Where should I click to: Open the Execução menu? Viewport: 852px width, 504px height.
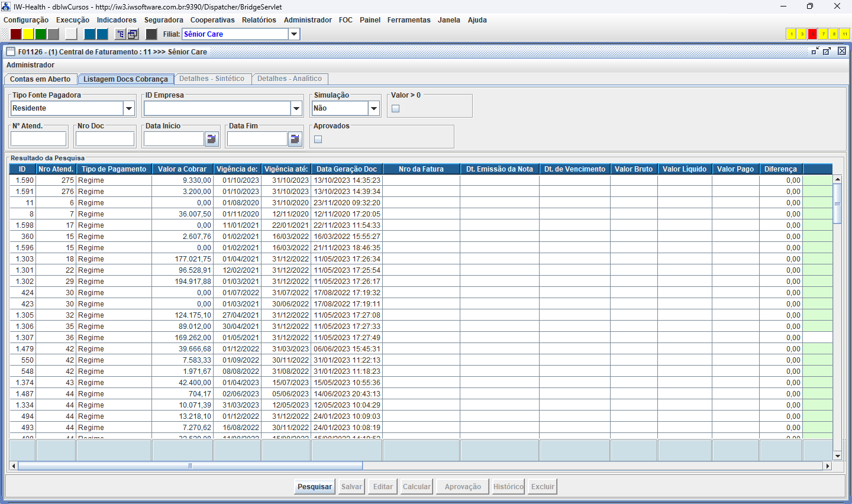(x=73, y=20)
